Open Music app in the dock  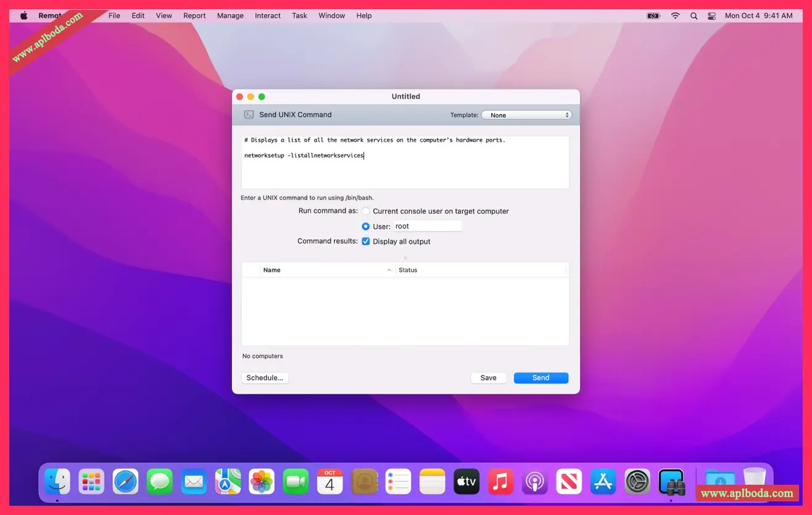(500, 481)
